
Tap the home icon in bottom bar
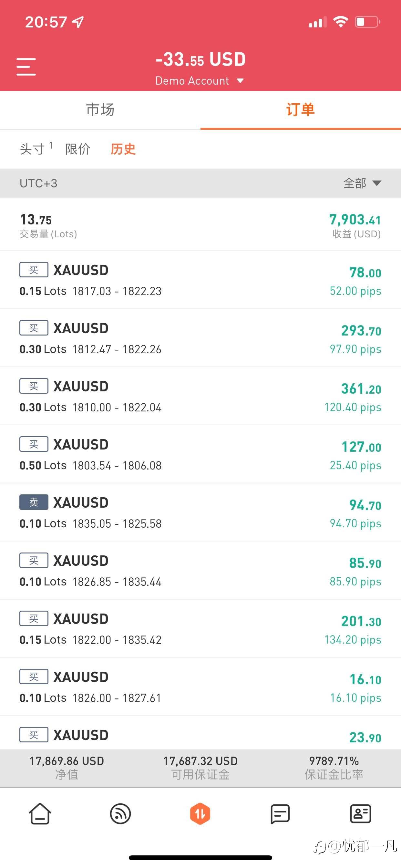(x=40, y=814)
